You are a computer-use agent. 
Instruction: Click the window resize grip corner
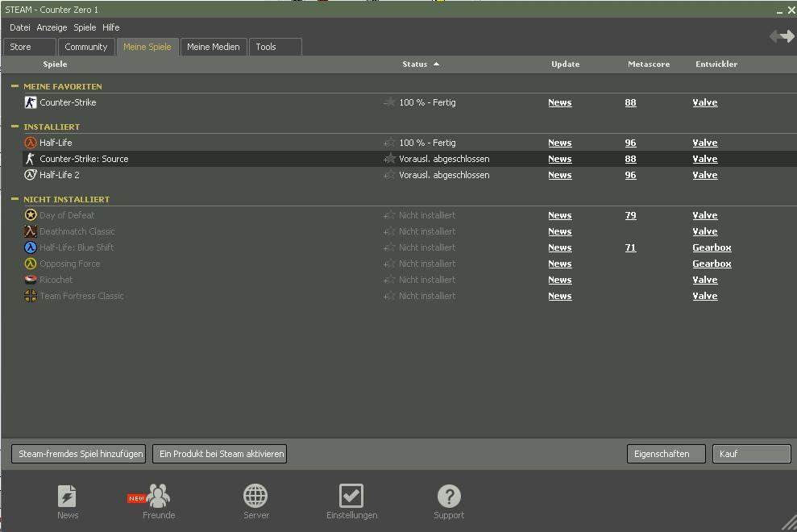tap(789, 524)
